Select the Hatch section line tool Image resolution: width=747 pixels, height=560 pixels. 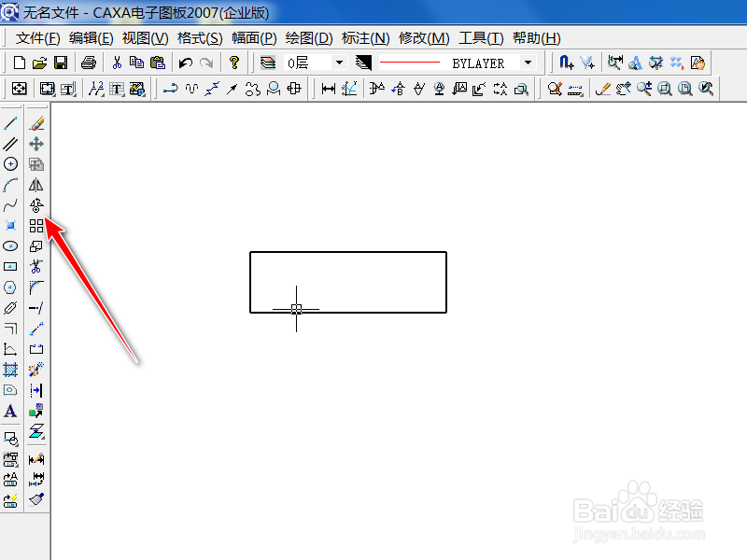pos(10,370)
